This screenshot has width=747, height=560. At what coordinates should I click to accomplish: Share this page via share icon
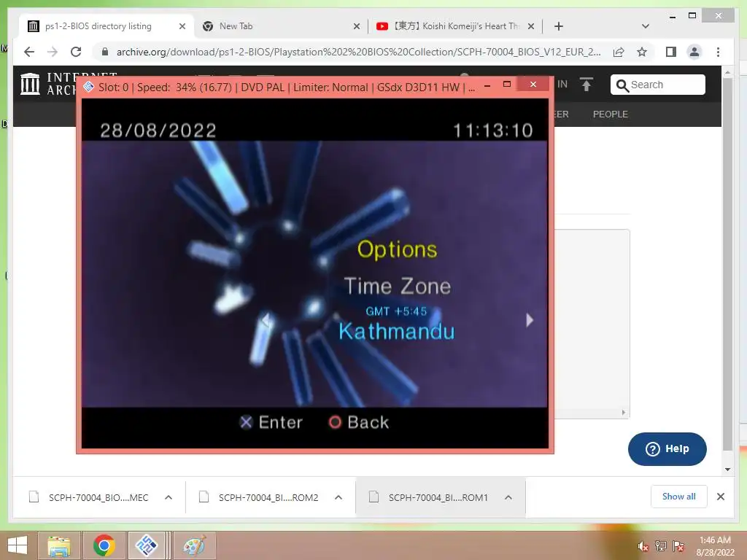click(x=619, y=52)
